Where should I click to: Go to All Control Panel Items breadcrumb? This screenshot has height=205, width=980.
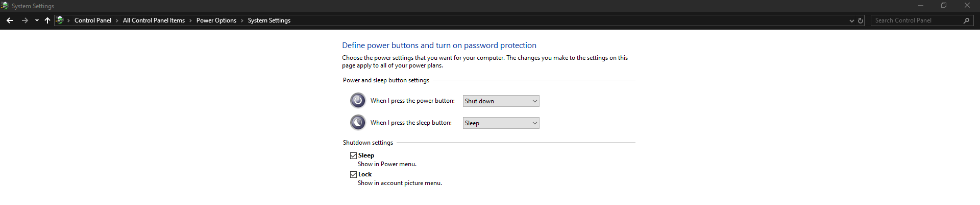point(154,20)
